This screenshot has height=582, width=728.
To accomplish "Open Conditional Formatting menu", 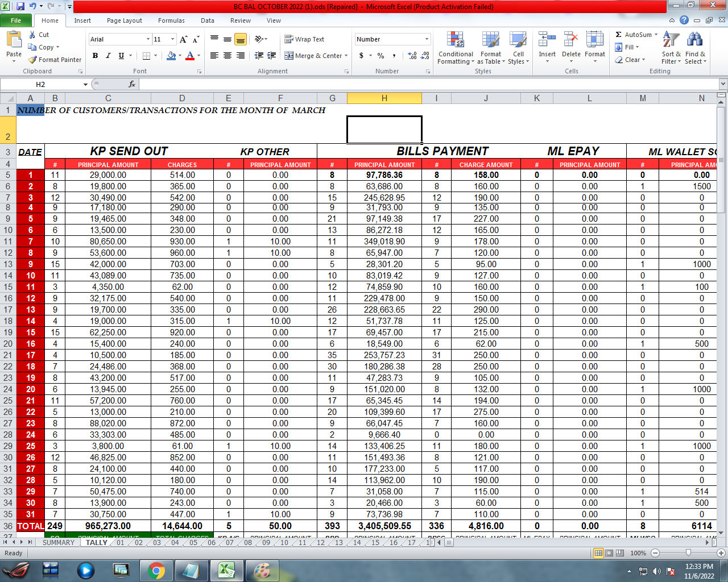I will click(x=456, y=48).
